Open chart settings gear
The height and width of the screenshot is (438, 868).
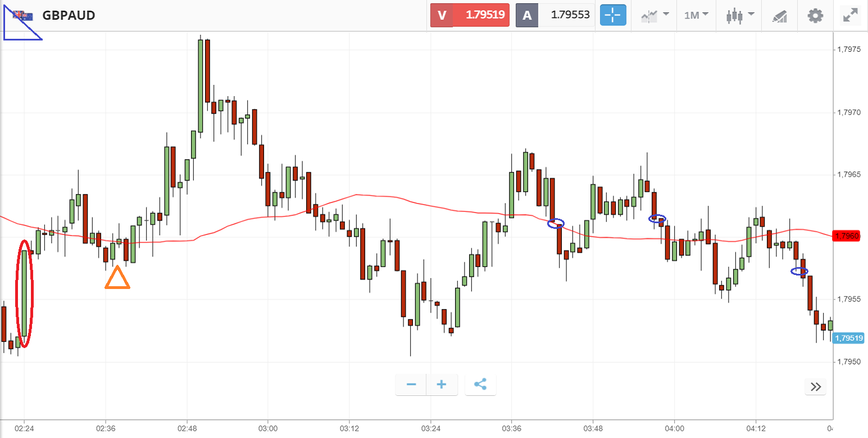pos(815,15)
